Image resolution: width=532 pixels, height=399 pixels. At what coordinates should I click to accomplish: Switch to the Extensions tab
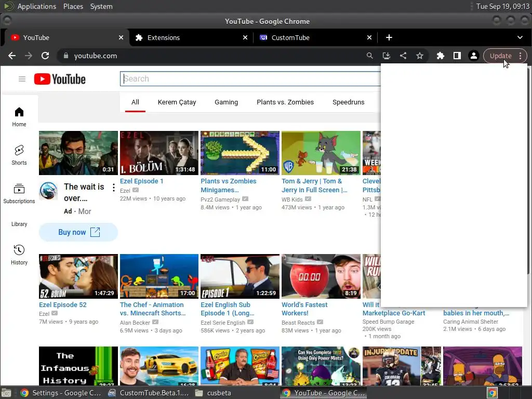click(x=191, y=37)
